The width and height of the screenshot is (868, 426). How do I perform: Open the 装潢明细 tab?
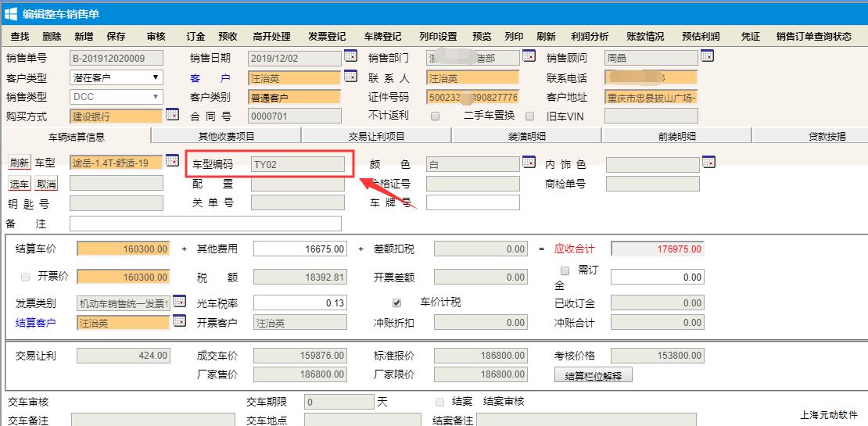point(526,136)
